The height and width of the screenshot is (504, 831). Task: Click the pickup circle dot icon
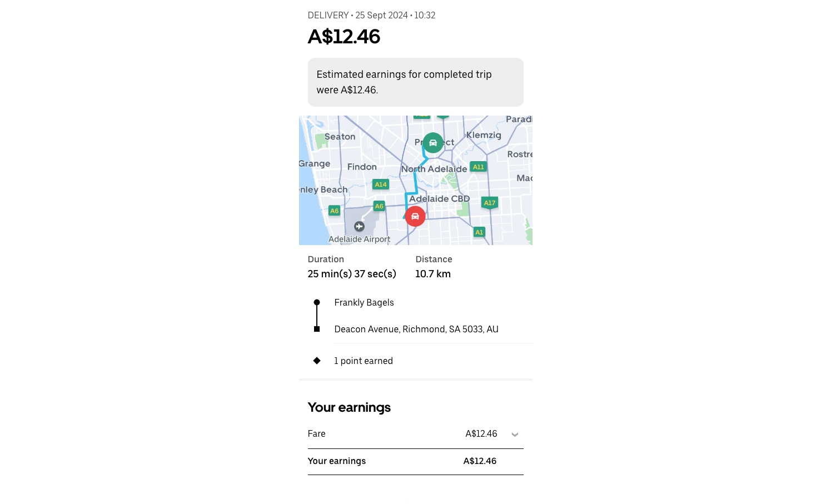pyautogui.click(x=317, y=302)
